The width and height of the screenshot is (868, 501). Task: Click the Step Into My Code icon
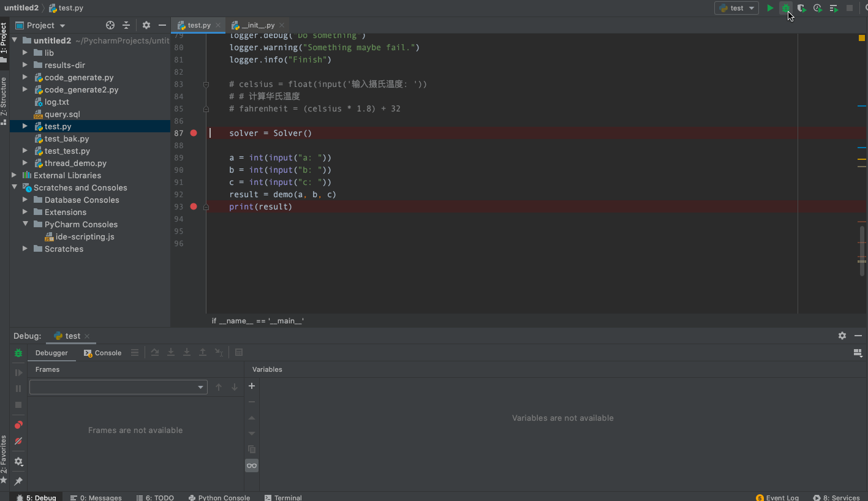point(187,352)
